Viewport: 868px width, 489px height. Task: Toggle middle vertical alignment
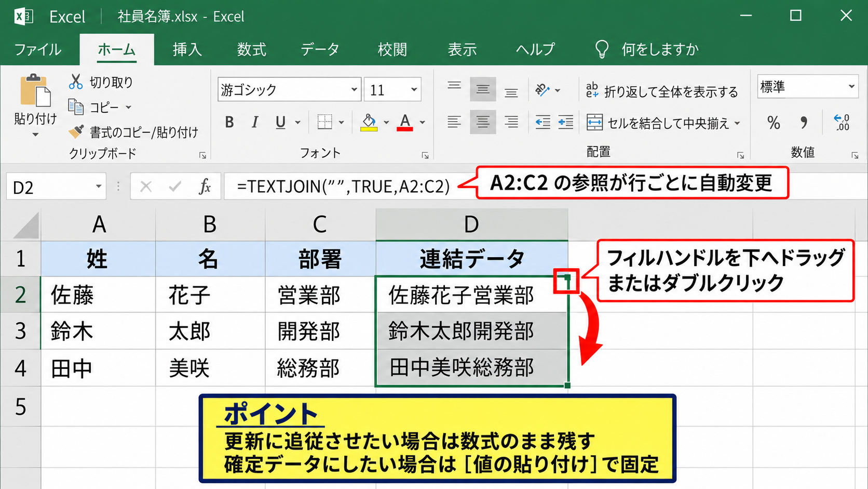point(483,89)
